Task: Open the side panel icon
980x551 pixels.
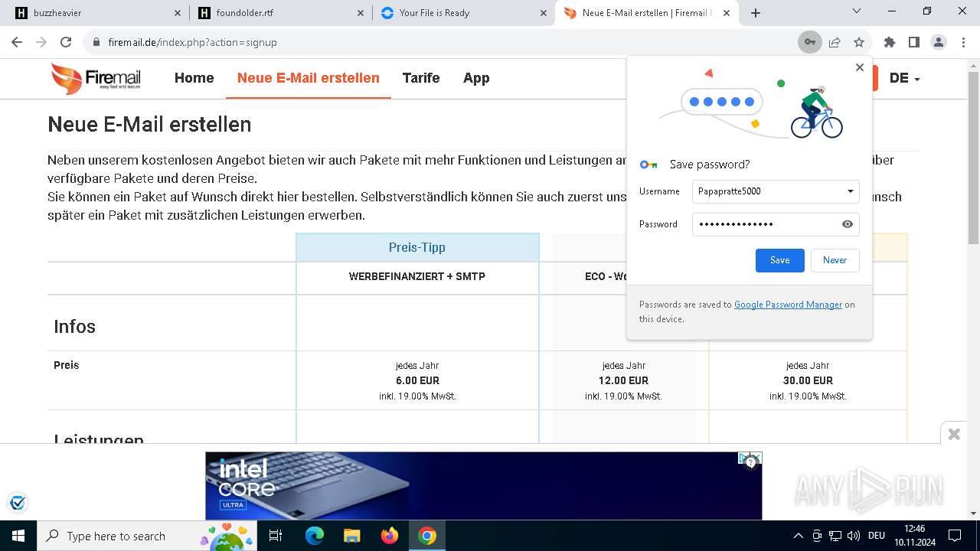Action: coord(913,42)
